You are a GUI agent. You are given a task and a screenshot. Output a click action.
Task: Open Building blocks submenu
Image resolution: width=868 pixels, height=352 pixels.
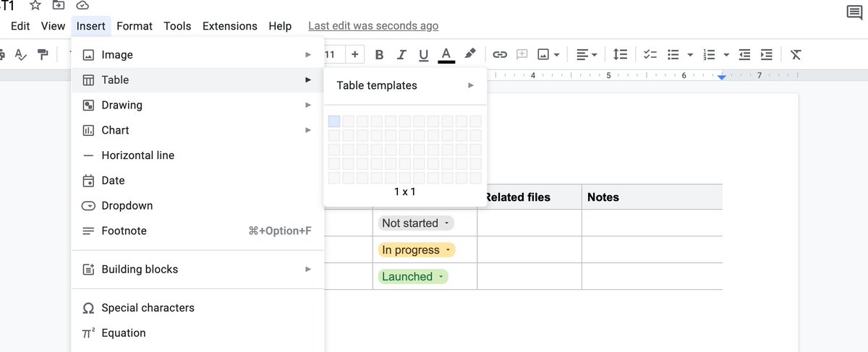click(x=197, y=270)
